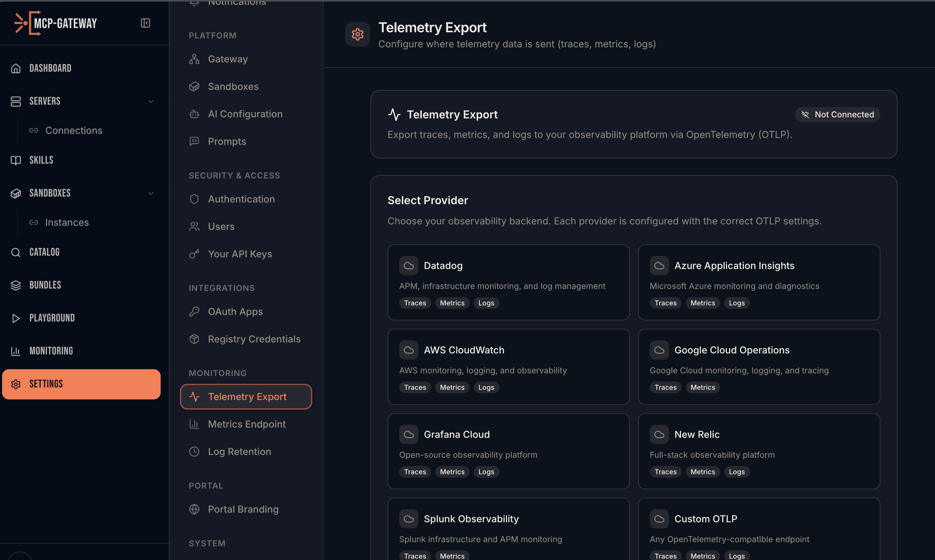Expand the Connections item under Servers

tap(73, 130)
